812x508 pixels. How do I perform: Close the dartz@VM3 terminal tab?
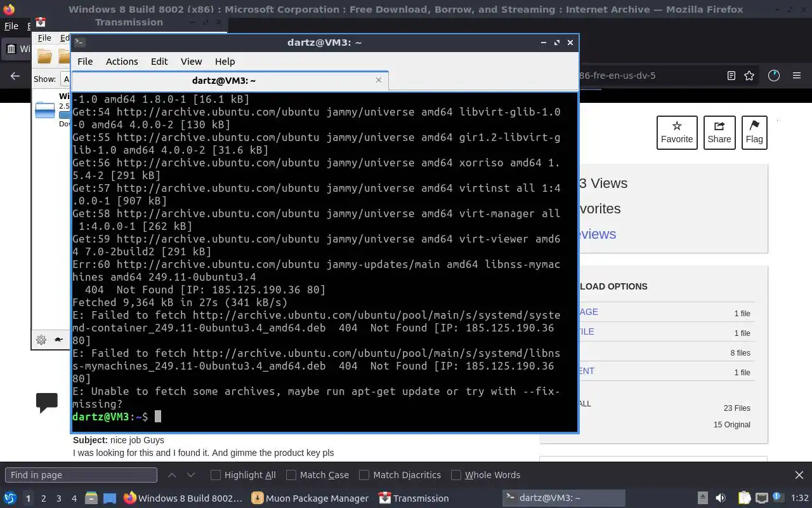pyautogui.click(x=379, y=80)
